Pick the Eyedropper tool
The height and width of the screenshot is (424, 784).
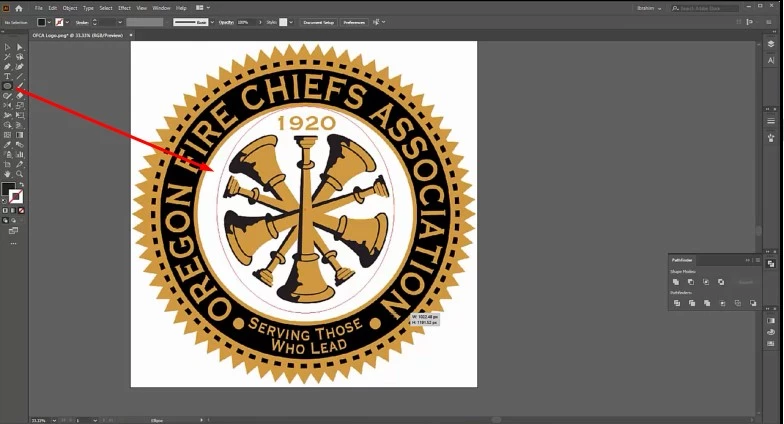pyautogui.click(x=7, y=144)
